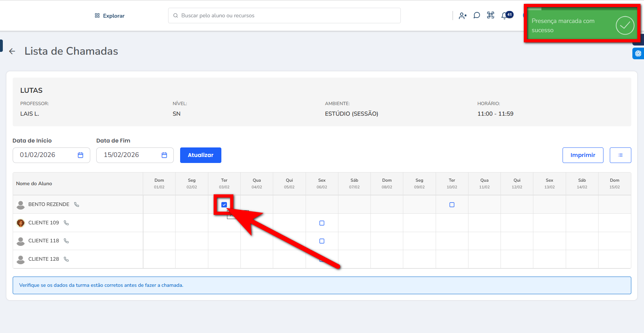Viewport: 644px width, 333px height.
Task: Click the phone icon next to BENTO REZENDE
Action: click(x=76, y=205)
